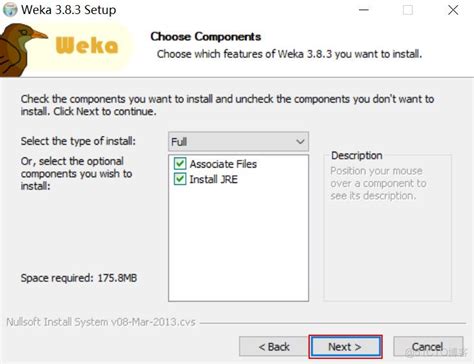Click the dropdown arrow on install type combo
Viewport: 474px width, 364px height.
coord(300,142)
